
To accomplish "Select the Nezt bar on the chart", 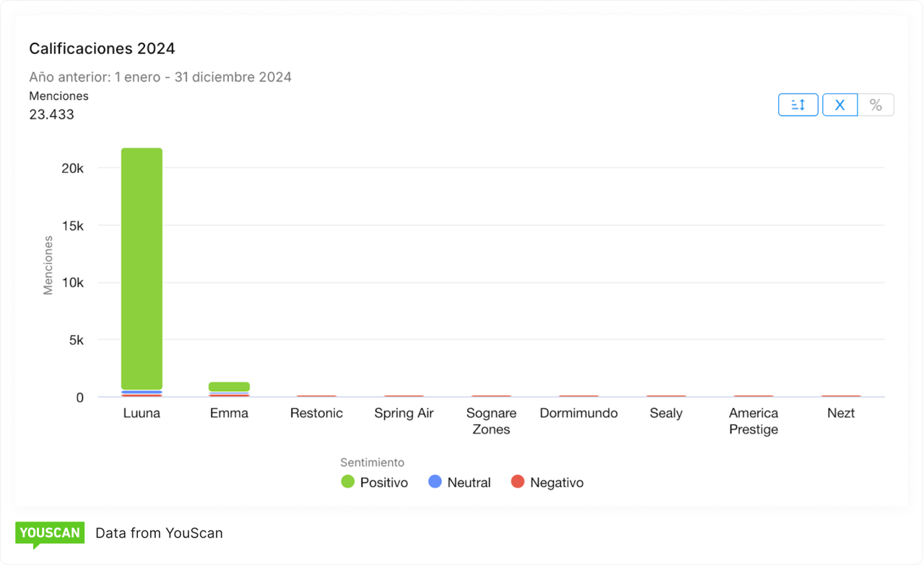I will coord(841,395).
